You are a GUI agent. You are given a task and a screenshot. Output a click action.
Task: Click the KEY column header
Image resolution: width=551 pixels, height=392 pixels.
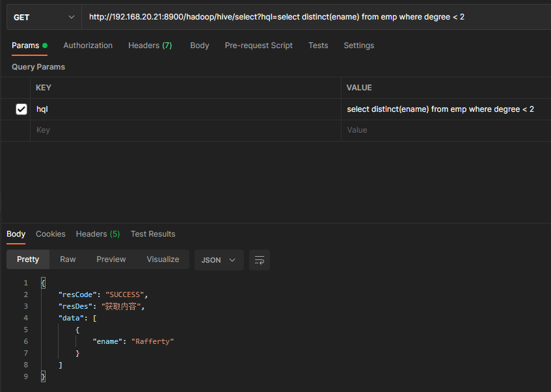pos(44,88)
